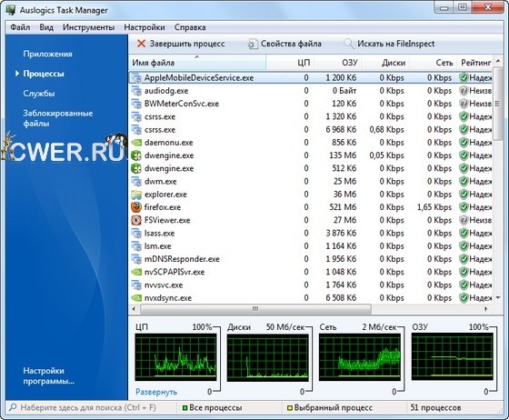Viewport: 509px width, 420px height.
Task: Click the 51 процессов status bar text
Action: coord(435,407)
